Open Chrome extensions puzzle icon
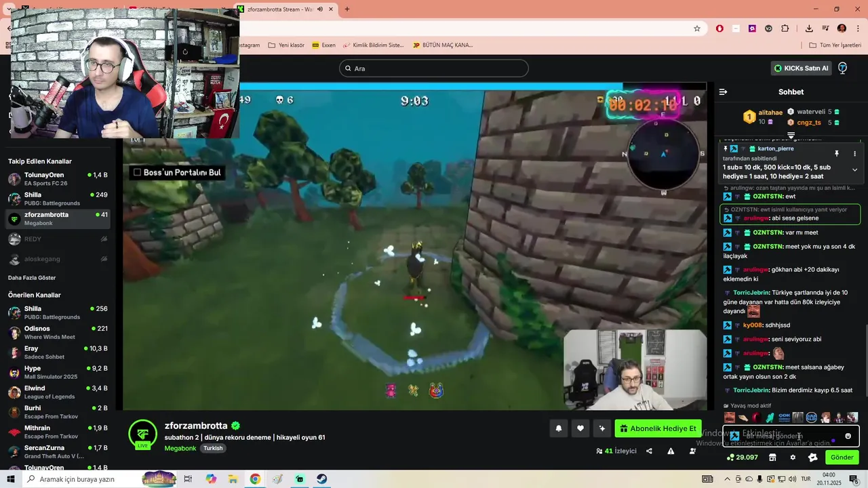868x488 pixels. click(x=785, y=28)
